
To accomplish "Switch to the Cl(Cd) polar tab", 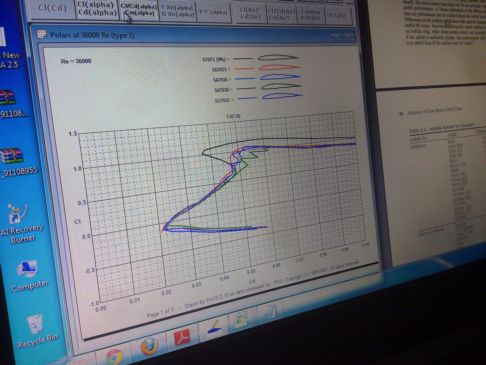I will [53, 8].
